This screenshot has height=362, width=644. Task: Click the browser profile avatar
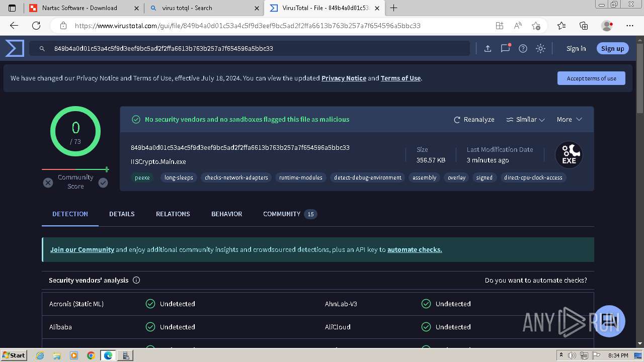pos(607,26)
